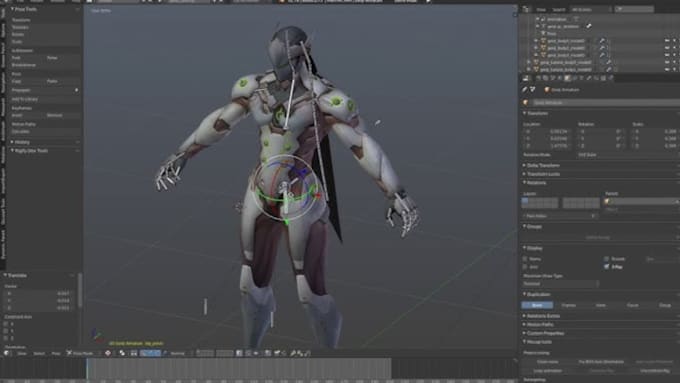Select Frames duplication option

[569, 305]
